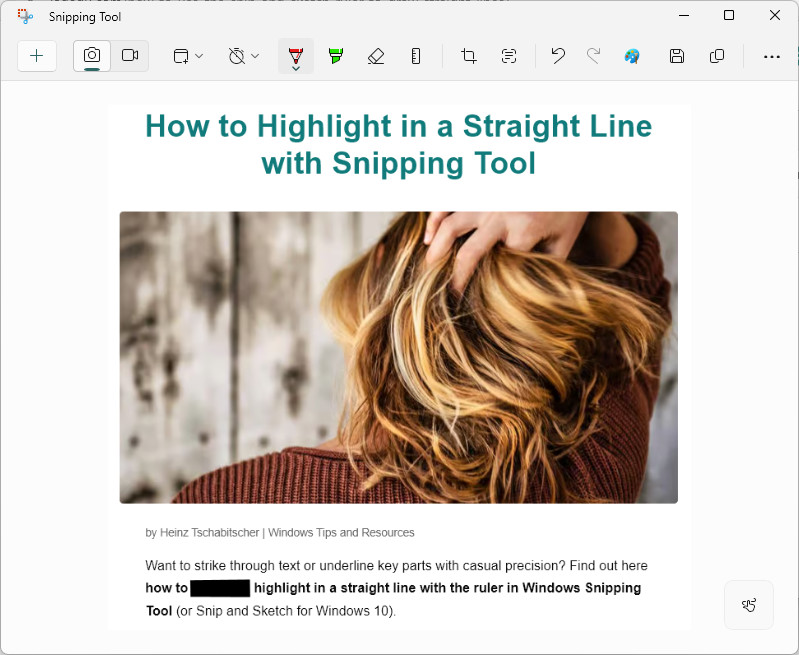The image size is (799, 655).
Task: Expand the delay timer chevron
Action: pyautogui.click(x=255, y=56)
